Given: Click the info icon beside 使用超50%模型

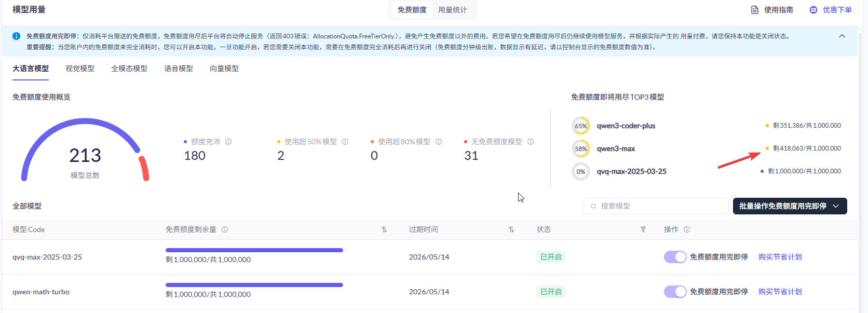Looking at the screenshot, I should 345,142.
